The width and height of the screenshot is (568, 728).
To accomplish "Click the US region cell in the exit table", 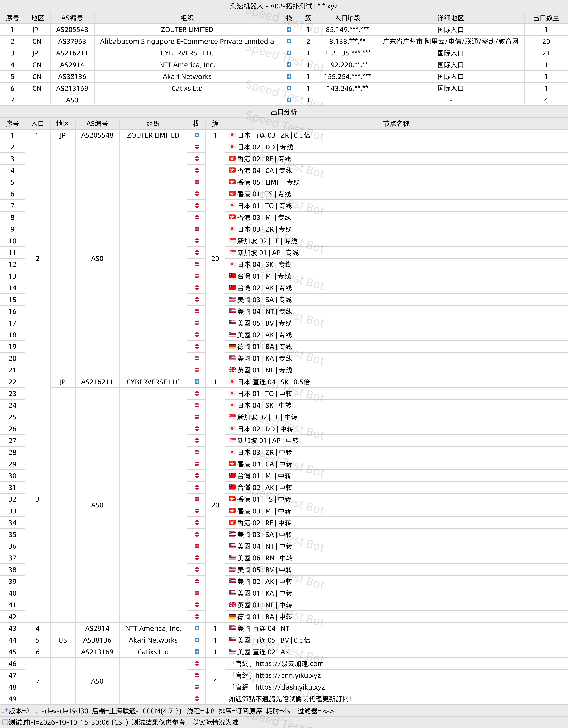I will [x=63, y=640].
